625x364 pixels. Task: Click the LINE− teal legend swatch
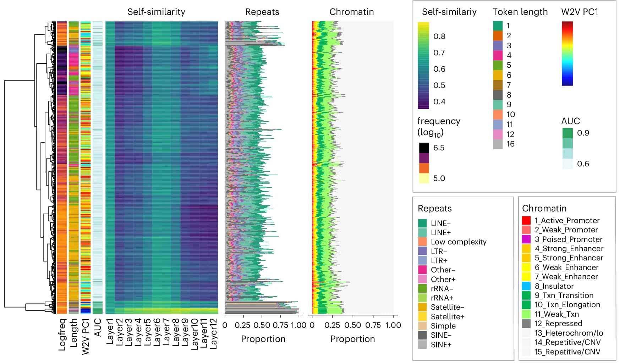[422, 223]
